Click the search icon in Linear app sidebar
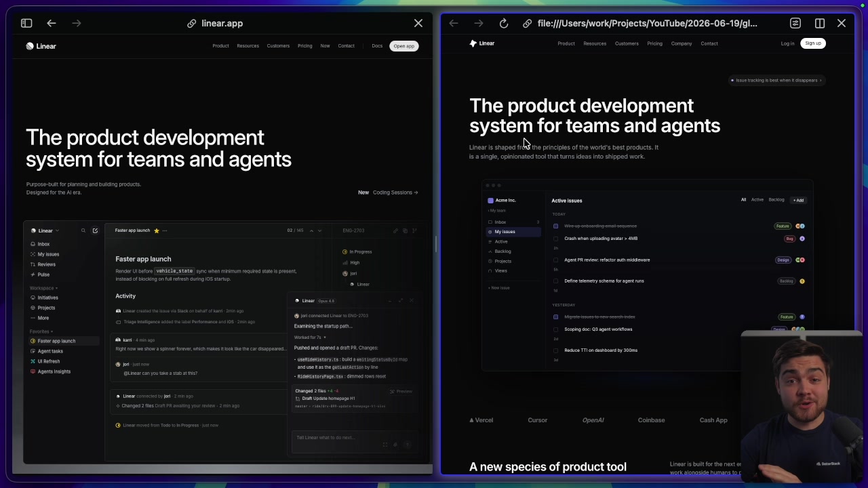The image size is (868, 488). tap(83, 230)
